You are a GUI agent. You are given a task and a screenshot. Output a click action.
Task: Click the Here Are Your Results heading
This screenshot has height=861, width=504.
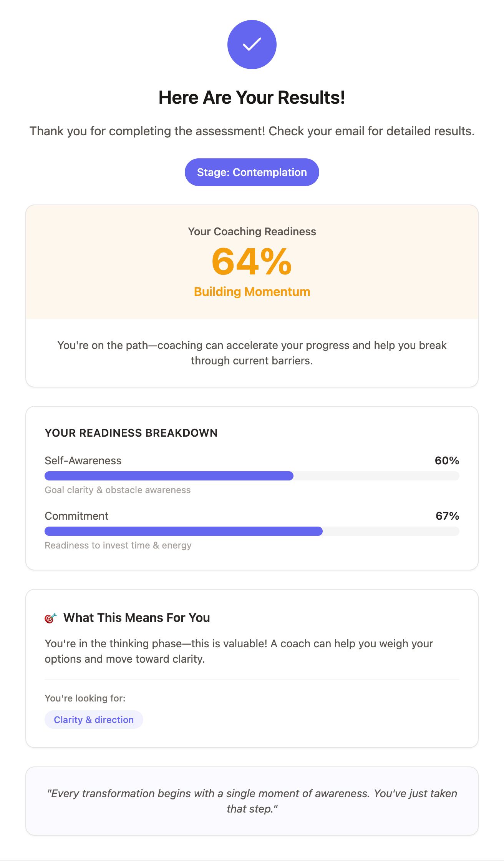point(252,98)
